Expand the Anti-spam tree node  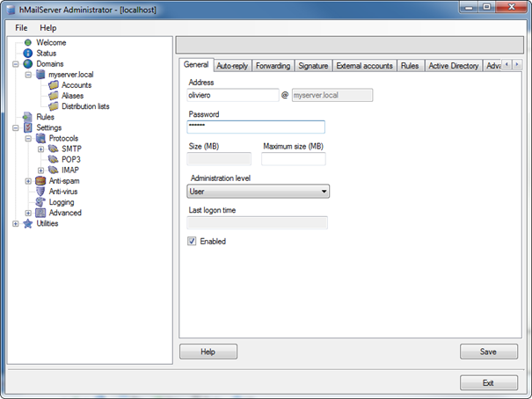[28, 181]
